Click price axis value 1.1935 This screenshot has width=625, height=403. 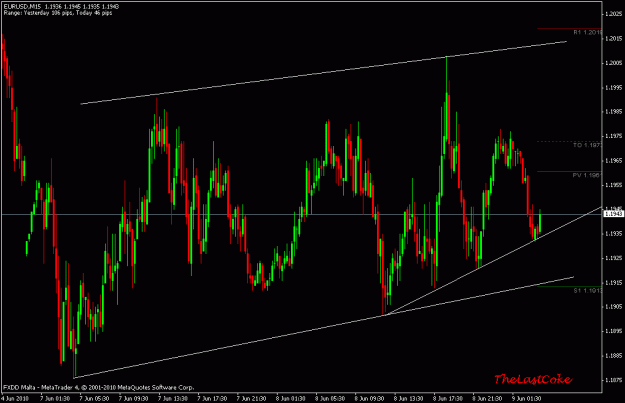click(x=613, y=234)
